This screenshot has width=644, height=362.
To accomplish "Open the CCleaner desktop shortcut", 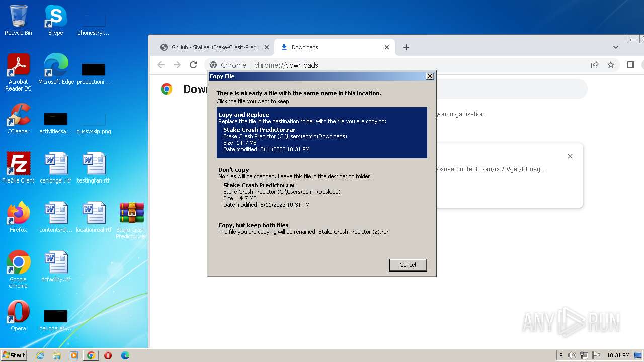I will pyautogui.click(x=18, y=119).
